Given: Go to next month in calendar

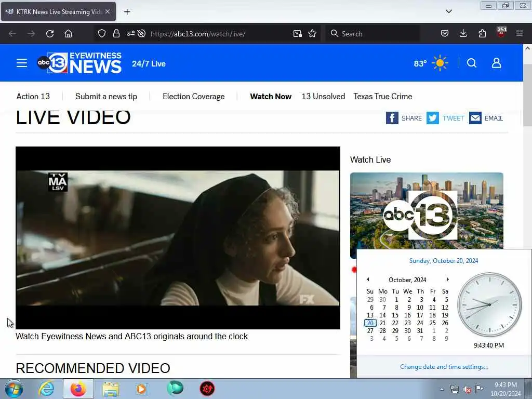Looking at the screenshot, I should tap(447, 279).
